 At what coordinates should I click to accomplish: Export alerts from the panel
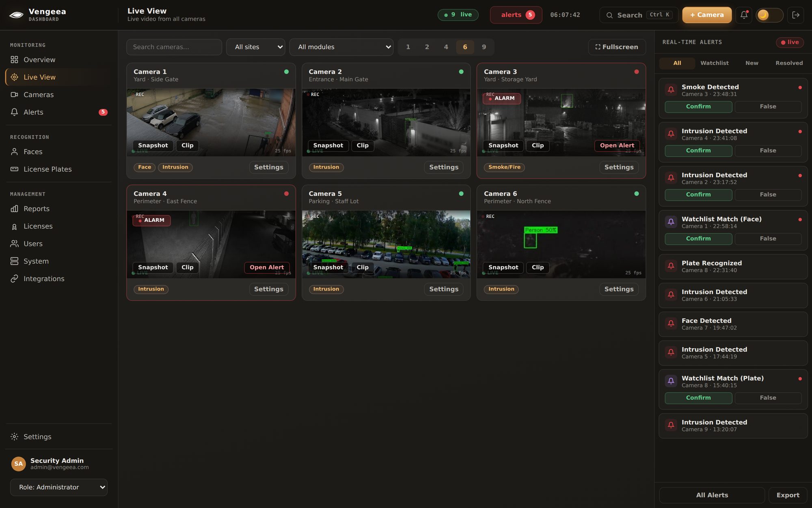[x=788, y=495]
